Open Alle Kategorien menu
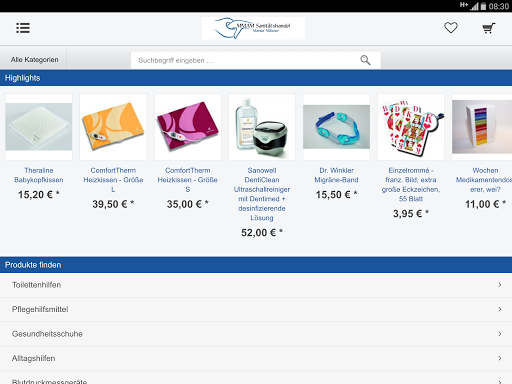The image size is (512, 384). pos(34,60)
